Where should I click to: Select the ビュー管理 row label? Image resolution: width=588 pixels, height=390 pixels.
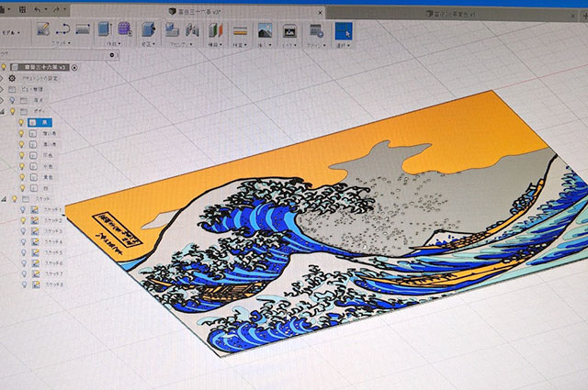(x=32, y=89)
